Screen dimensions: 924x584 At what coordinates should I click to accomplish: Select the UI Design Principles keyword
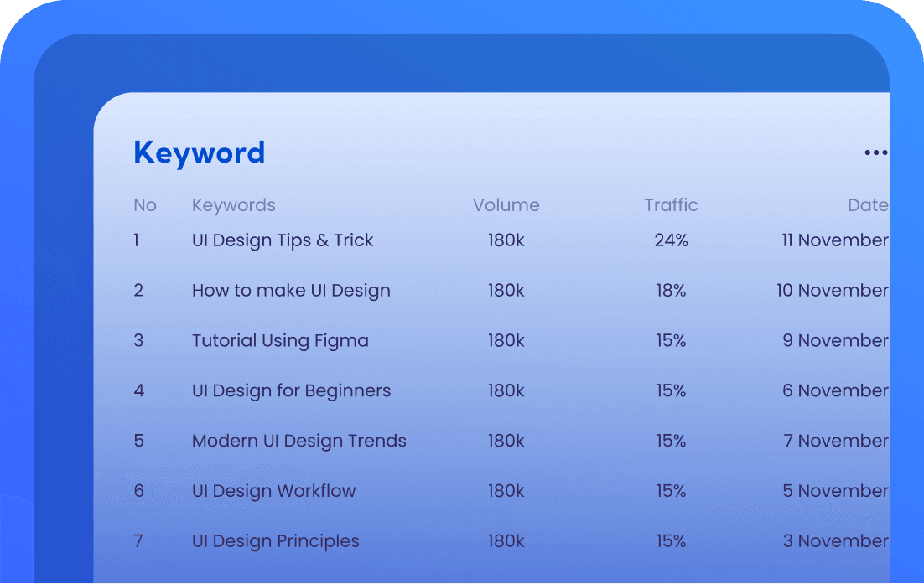click(275, 542)
